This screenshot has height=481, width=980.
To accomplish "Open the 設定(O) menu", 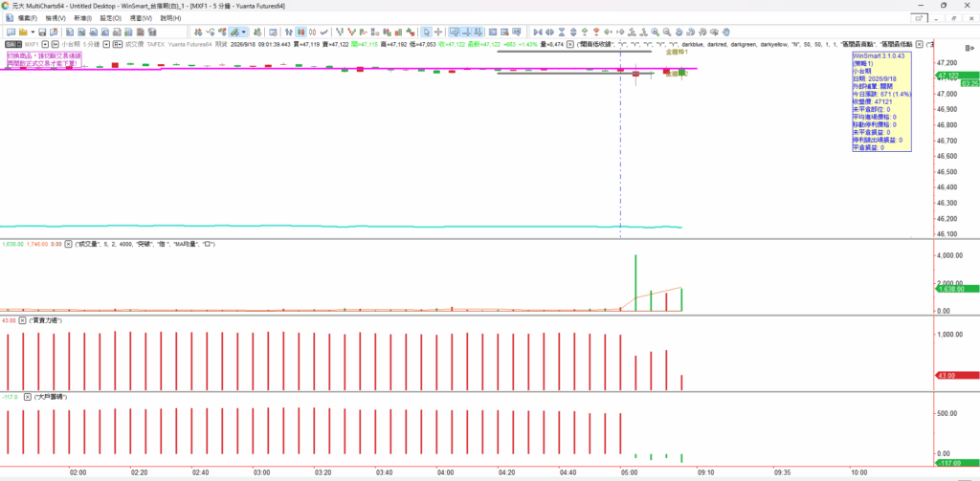I will (111, 18).
